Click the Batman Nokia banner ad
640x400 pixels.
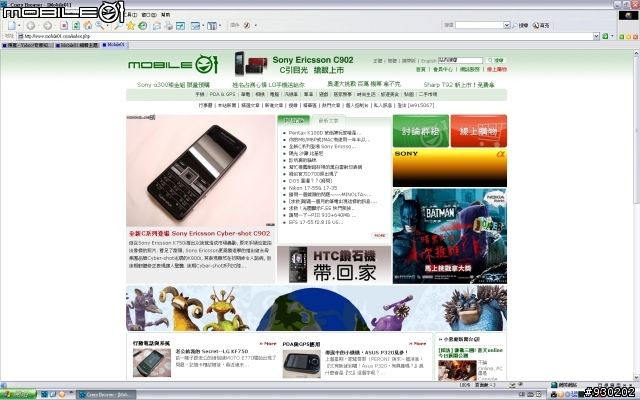point(450,236)
